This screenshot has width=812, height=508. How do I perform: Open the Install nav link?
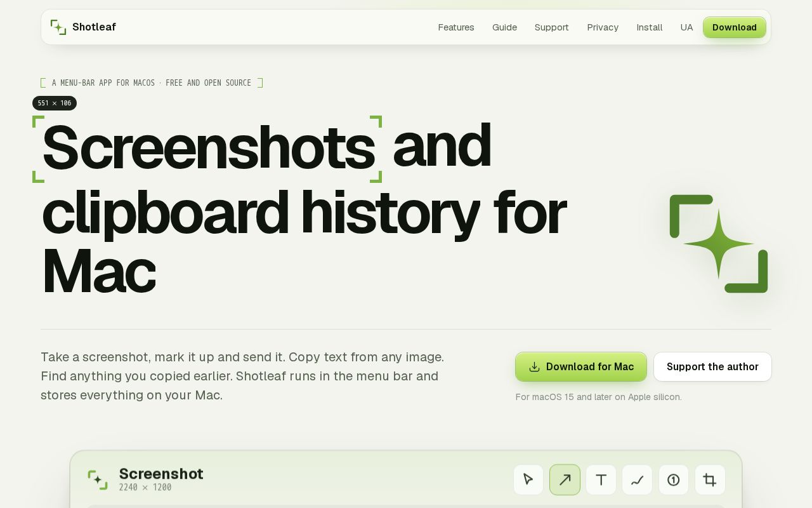(650, 27)
